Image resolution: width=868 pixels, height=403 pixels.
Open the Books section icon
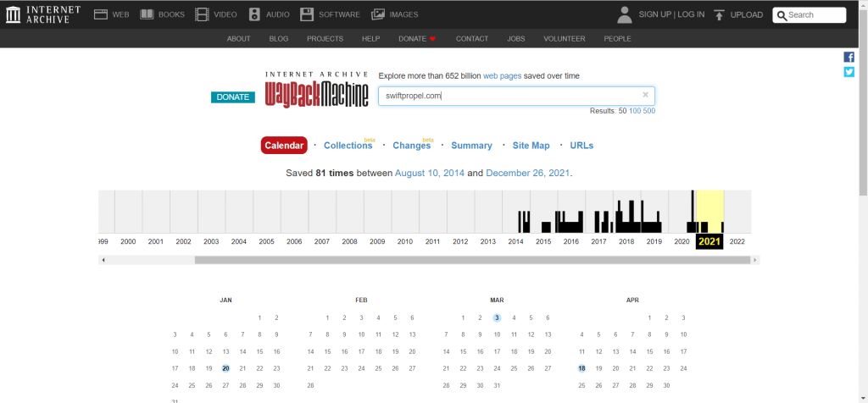coord(147,14)
